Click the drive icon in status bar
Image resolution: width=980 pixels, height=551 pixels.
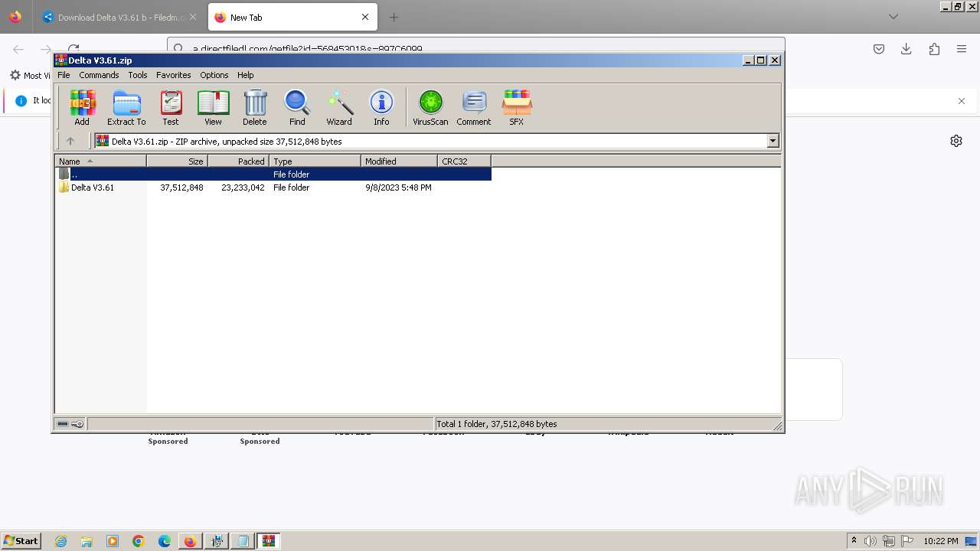pos(63,424)
